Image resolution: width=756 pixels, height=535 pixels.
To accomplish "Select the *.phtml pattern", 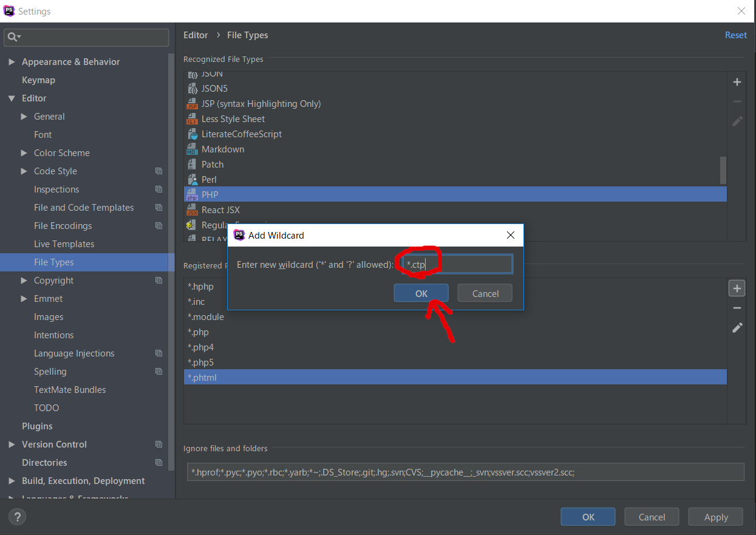I will (x=455, y=377).
